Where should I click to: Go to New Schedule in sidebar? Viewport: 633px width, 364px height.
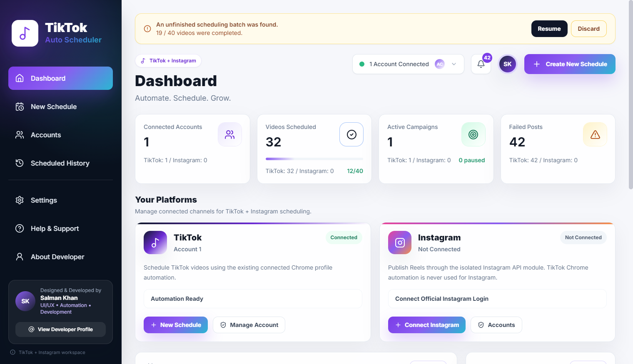coord(60,106)
